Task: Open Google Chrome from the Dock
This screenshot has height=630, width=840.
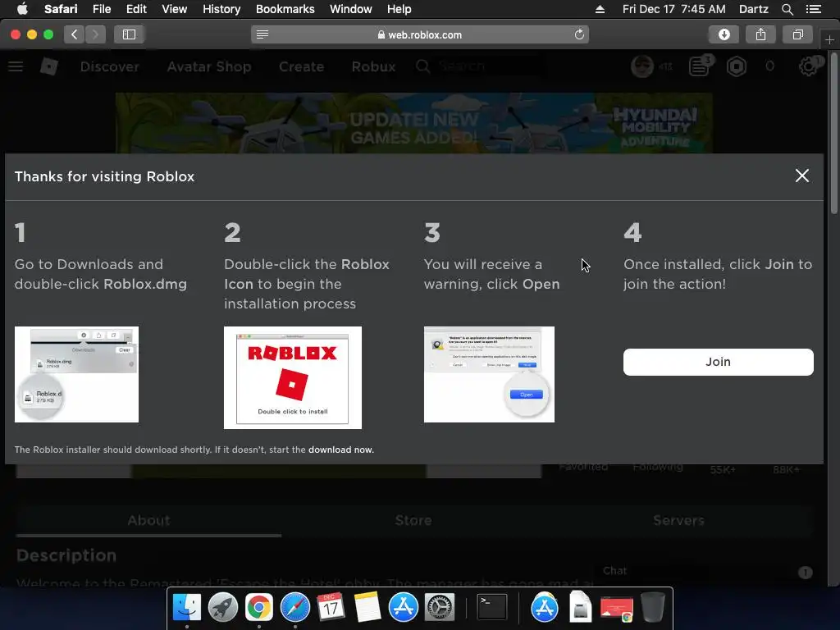Action: click(x=258, y=608)
